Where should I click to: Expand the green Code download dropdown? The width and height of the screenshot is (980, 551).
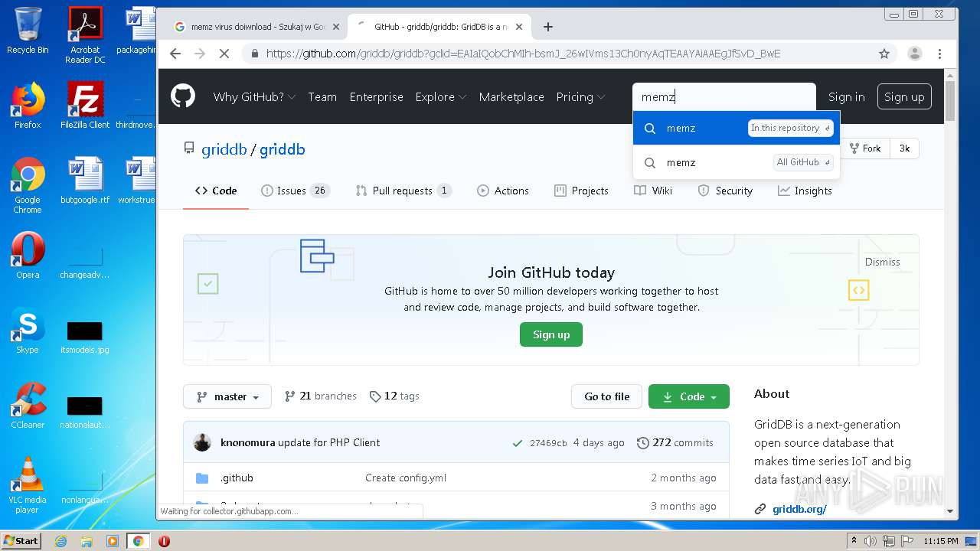(688, 396)
